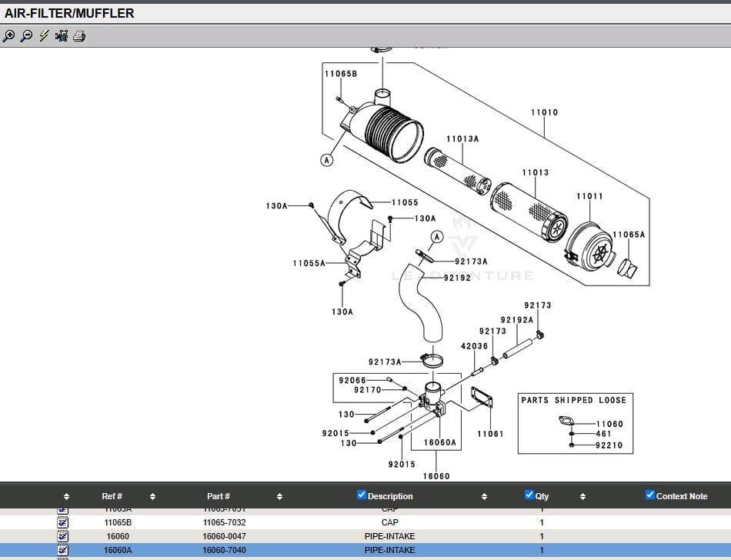
Task: Click callout 11013 on the diagram
Action: coord(535,173)
